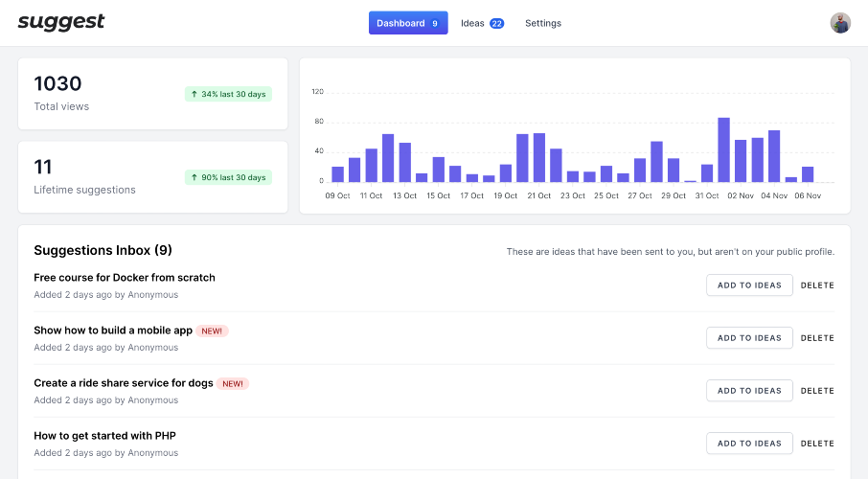Select the chart bar above 21 Oct

[539, 157]
